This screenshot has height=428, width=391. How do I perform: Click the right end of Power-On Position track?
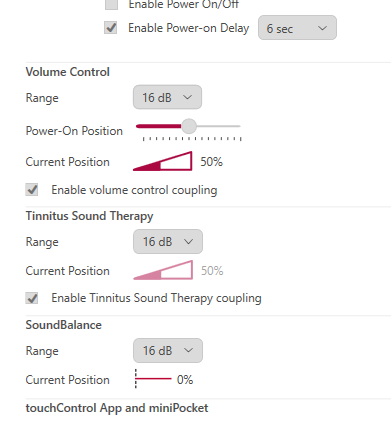pos(238,126)
